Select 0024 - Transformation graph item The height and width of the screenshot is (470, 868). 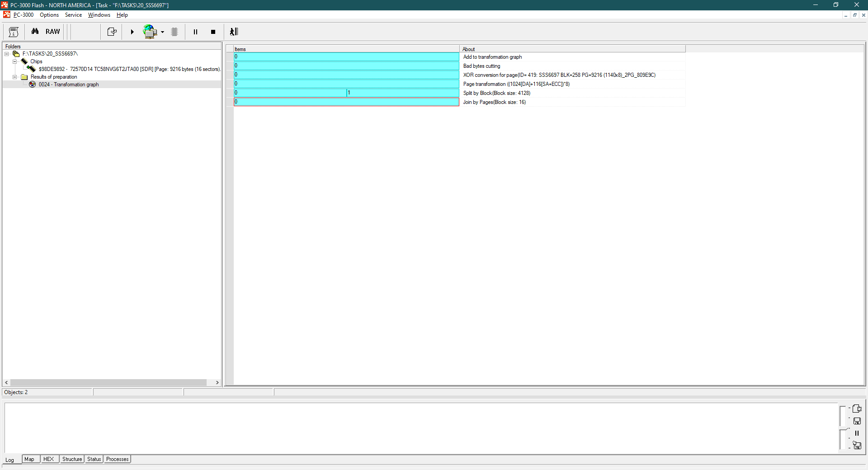69,85
